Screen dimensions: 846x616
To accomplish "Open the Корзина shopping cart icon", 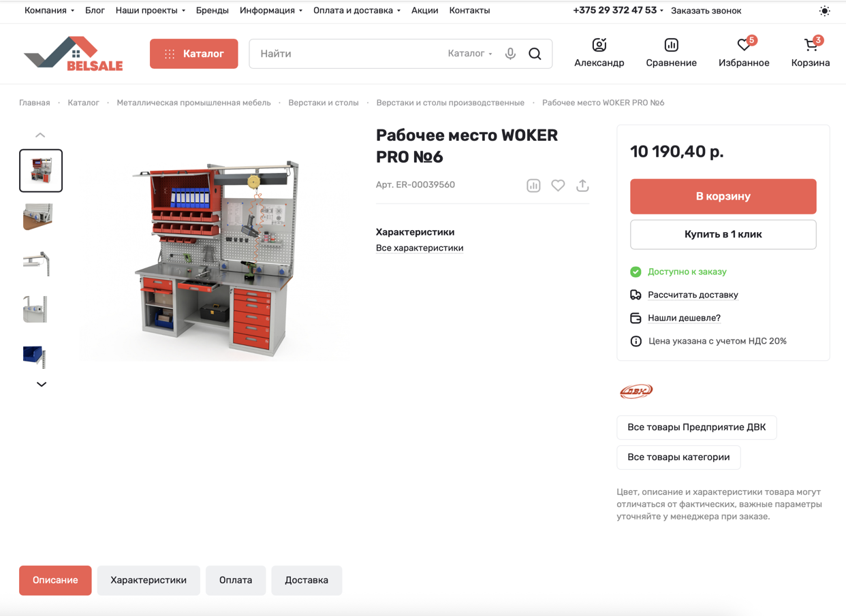I will point(811,45).
